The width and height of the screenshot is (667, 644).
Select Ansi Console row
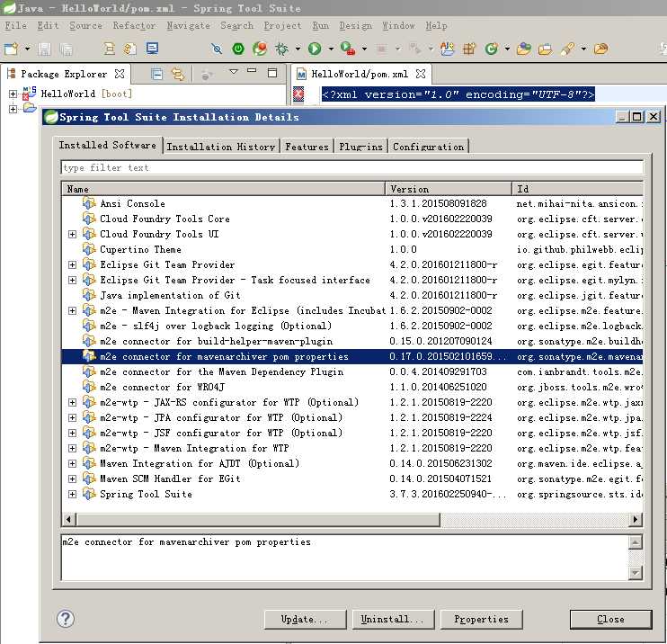tap(351, 204)
